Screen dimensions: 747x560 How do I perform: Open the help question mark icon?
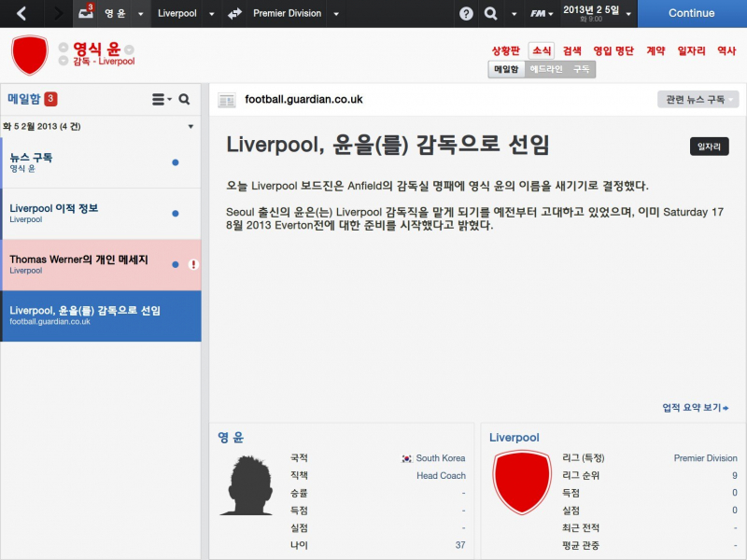click(x=466, y=13)
